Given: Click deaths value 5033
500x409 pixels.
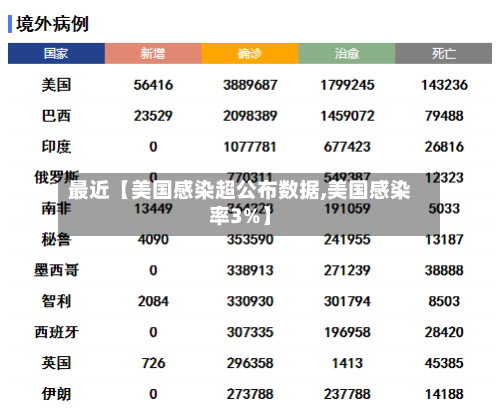Looking at the screenshot, I should coord(444,209).
